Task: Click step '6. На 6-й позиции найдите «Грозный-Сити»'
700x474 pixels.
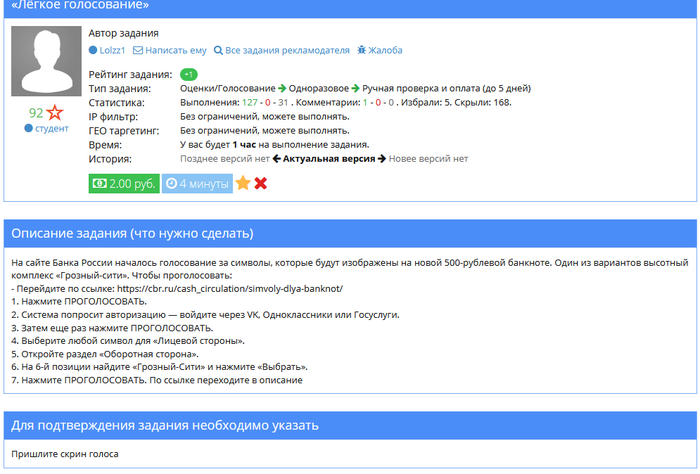Action: 159,367
